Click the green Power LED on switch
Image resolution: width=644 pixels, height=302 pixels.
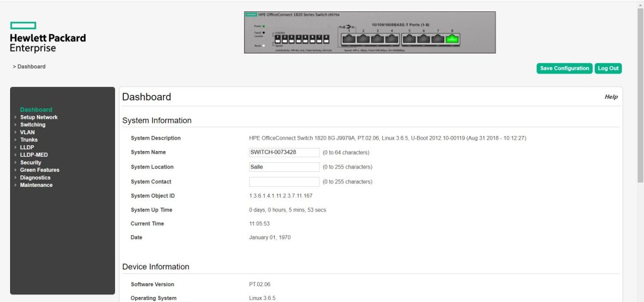[264, 26]
